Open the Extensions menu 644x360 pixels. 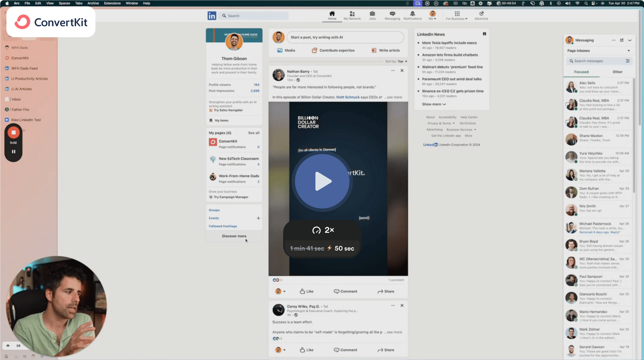click(112, 3)
